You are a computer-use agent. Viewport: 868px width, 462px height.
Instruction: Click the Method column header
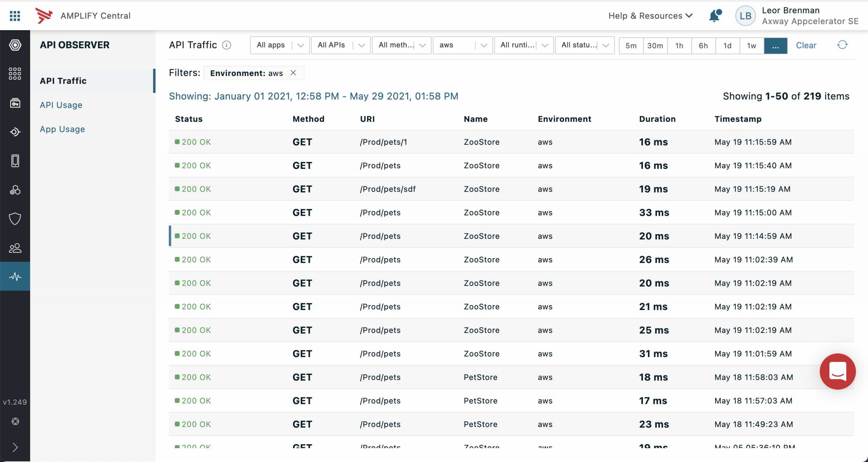pyautogui.click(x=309, y=119)
